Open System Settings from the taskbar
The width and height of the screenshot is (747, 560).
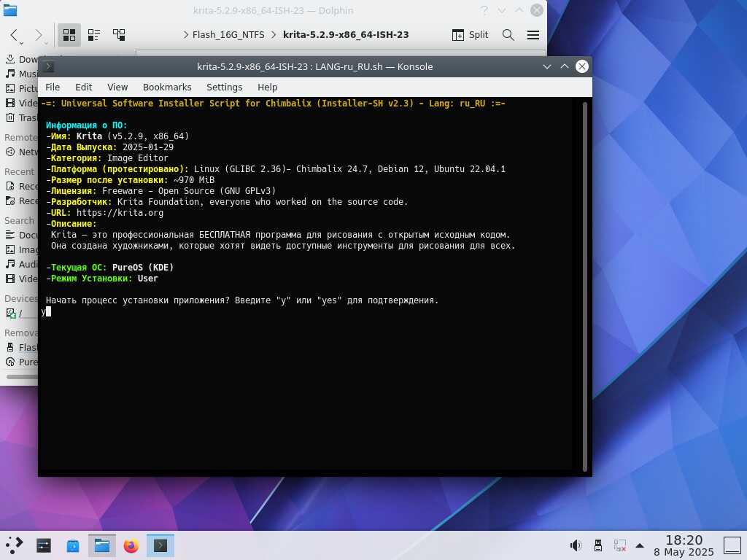(44, 545)
